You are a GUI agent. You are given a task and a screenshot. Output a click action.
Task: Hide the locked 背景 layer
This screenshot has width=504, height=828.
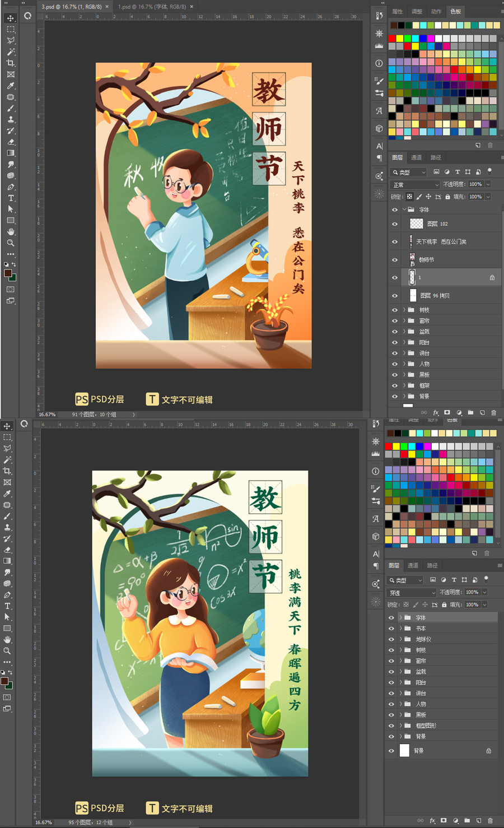[391, 751]
